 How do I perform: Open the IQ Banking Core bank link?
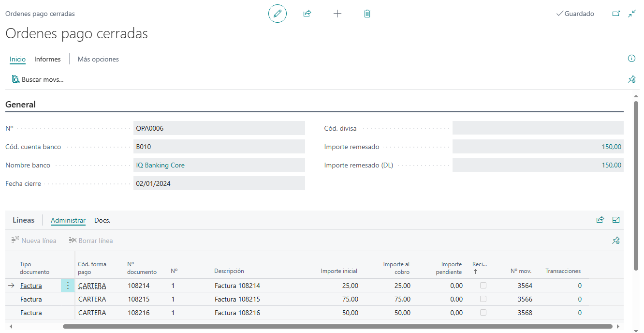tap(161, 165)
